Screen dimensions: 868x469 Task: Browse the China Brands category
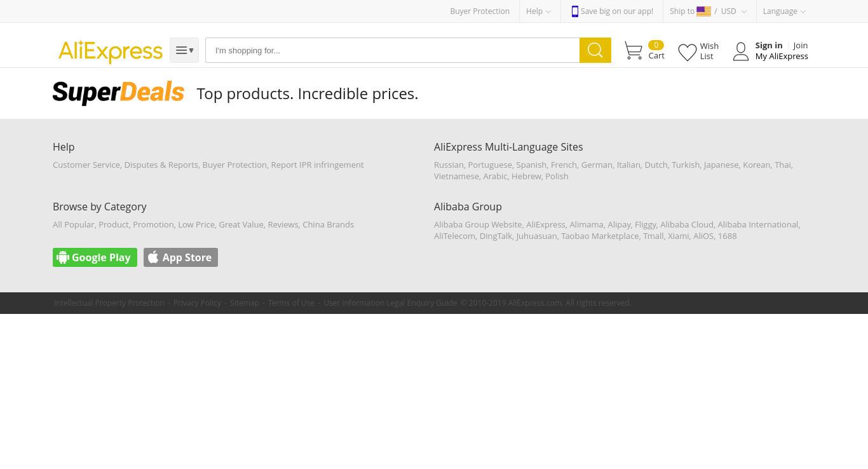tap(328, 224)
